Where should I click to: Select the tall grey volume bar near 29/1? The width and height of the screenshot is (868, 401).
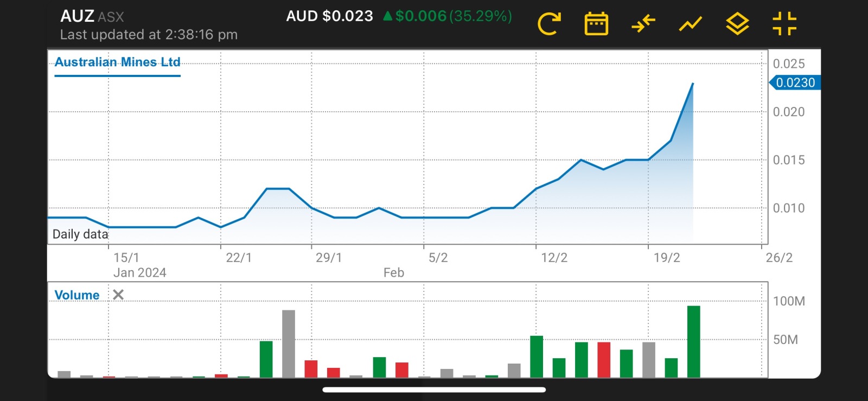click(x=289, y=344)
